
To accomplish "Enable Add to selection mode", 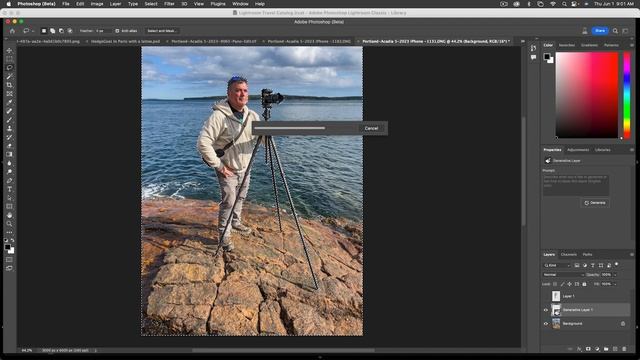I will [53, 31].
